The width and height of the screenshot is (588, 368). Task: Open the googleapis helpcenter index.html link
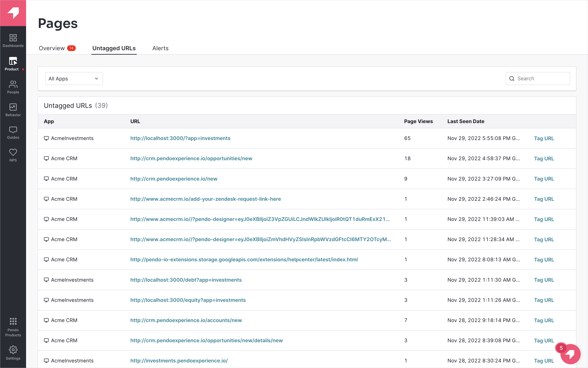point(244,260)
